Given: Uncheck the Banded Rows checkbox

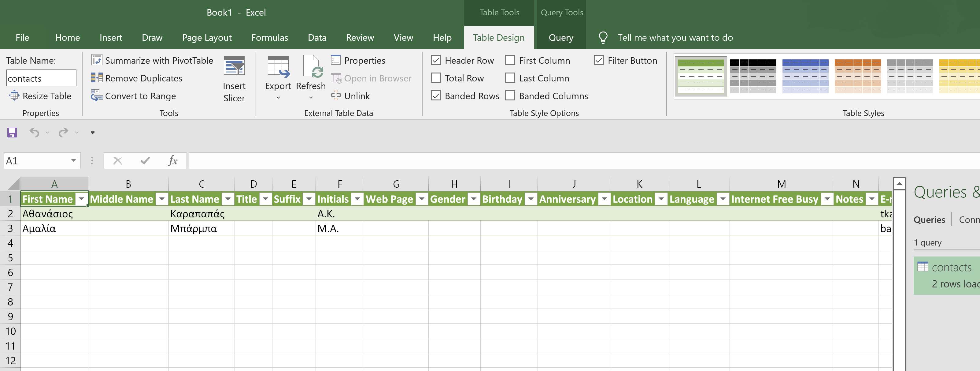Looking at the screenshot, I should coord(436,96).
